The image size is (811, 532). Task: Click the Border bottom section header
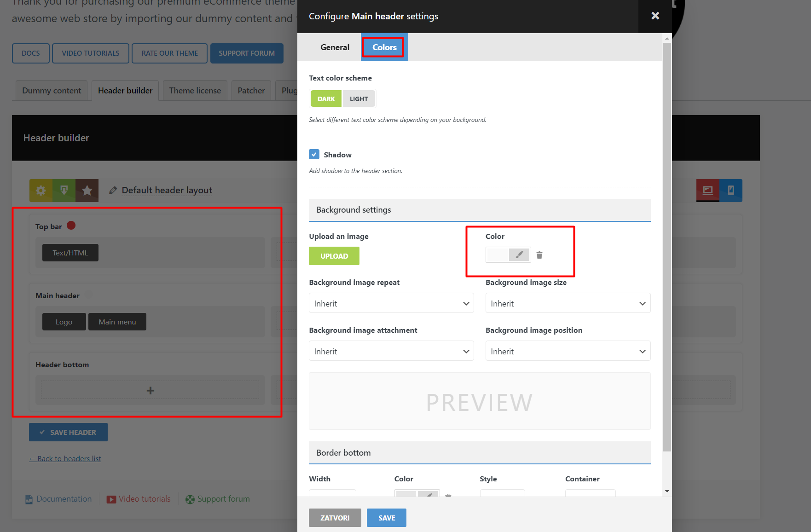point(480,453)
